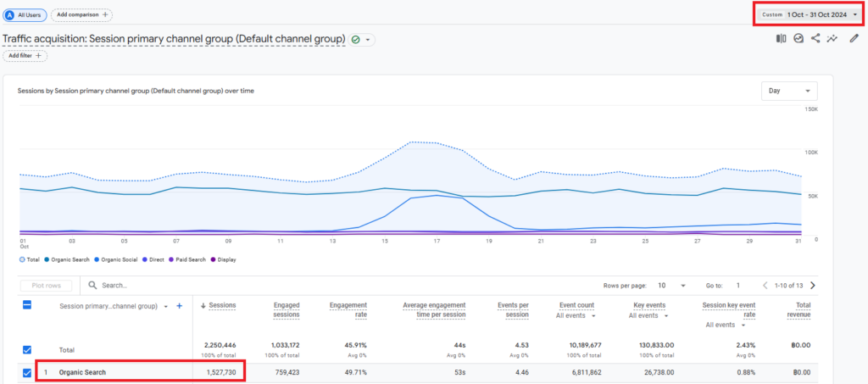The width and height of the screenshot is (868, 384).
Task: Open the date range picker dropdown
Action: [810, 14]
